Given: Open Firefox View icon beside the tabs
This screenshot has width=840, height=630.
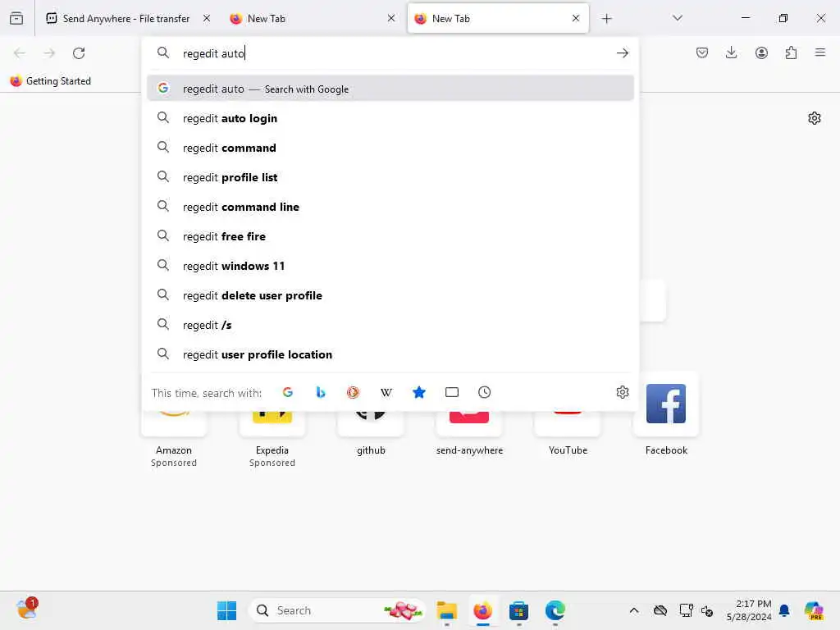Looking at the screenshot, I should click(x=16, y=18).
